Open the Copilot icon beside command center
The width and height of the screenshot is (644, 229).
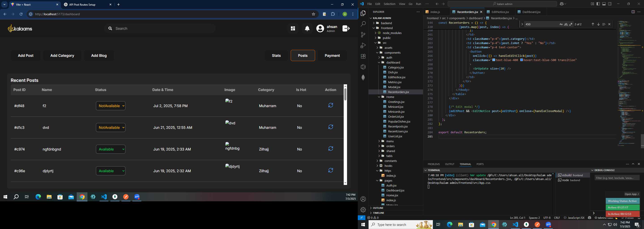pyautogui.click(x=562, y=4)
